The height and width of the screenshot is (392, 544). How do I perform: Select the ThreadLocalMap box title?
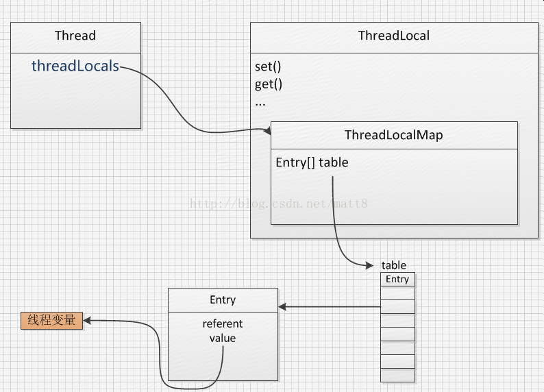[x=394, y=135]
